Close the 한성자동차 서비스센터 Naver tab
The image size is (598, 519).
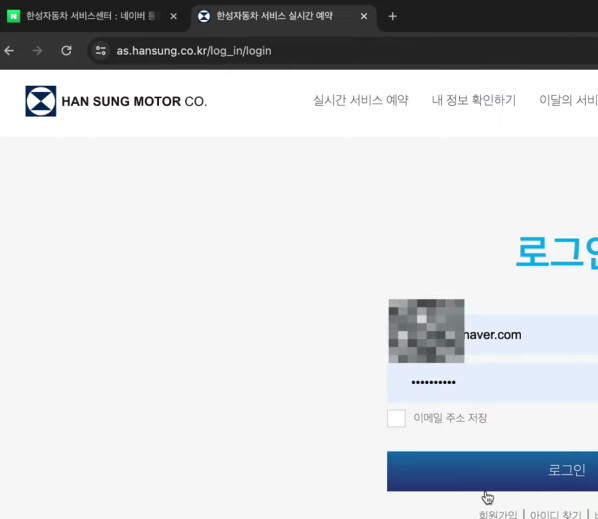coord(174,16)
